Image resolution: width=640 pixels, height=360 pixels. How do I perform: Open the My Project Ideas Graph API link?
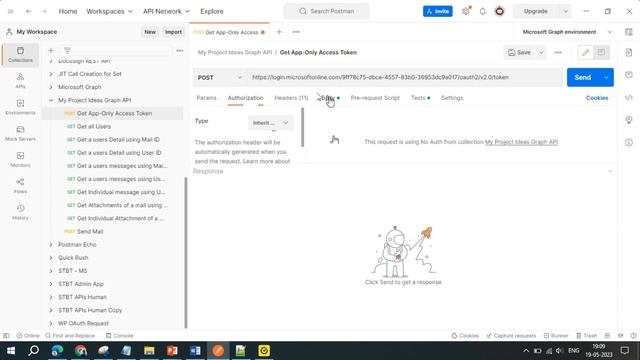[x=521, y=142]
